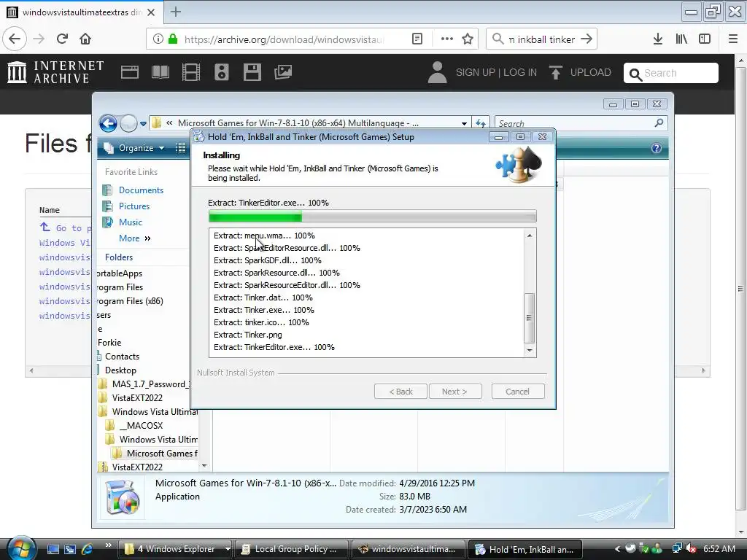This screenshot has height=560, width=747.
Task: Click the installation progress bar
Action: click(373, 217)
